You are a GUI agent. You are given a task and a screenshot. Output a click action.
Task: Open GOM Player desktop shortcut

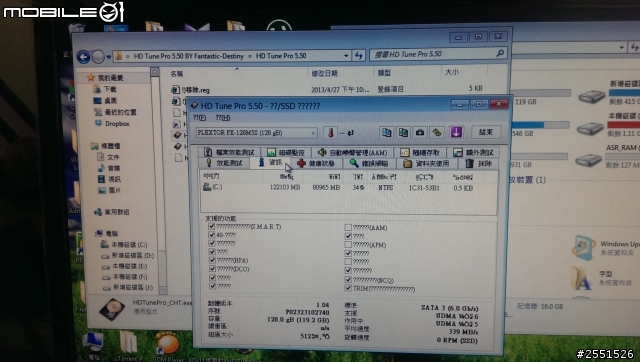pyautogui.click(x=167, y=342)
